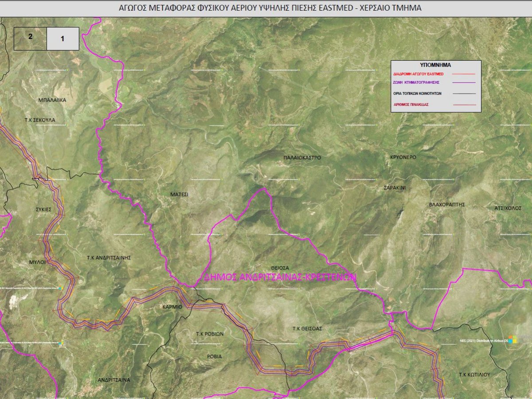The width and height of the screenshot is (532, 399).
Task: Click the ΥΠΟΜΝΗΜΑ legend heading
Action: 435,65
